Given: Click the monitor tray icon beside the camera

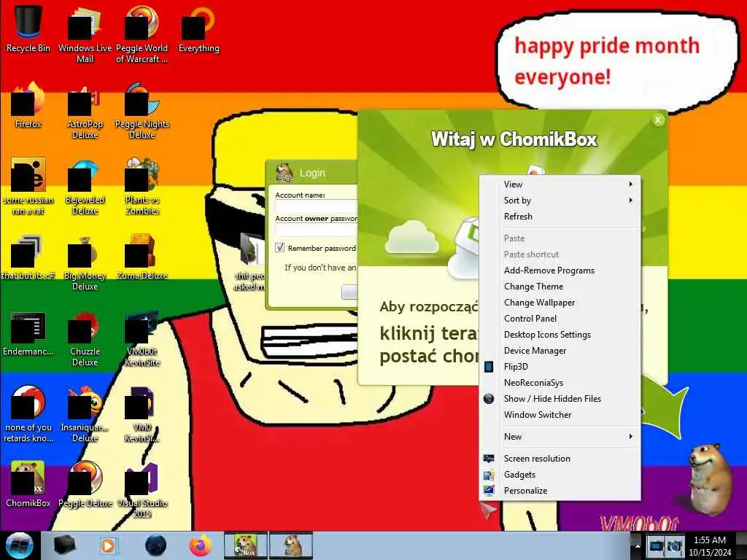Looking at the screenshot, I should click(x=657, y=545).
